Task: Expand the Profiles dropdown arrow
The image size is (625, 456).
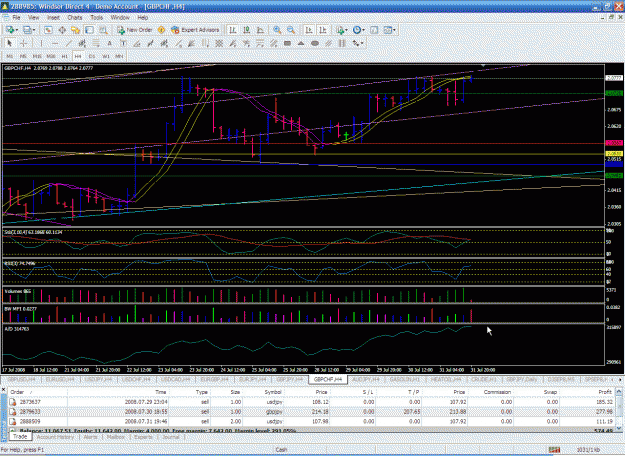Action: coord(34,30)
